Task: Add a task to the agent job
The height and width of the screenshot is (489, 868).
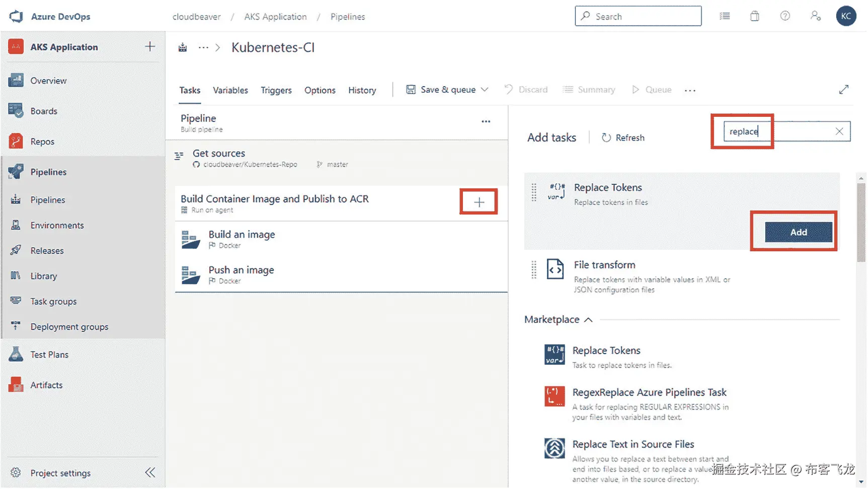Action: click(479, 202)
